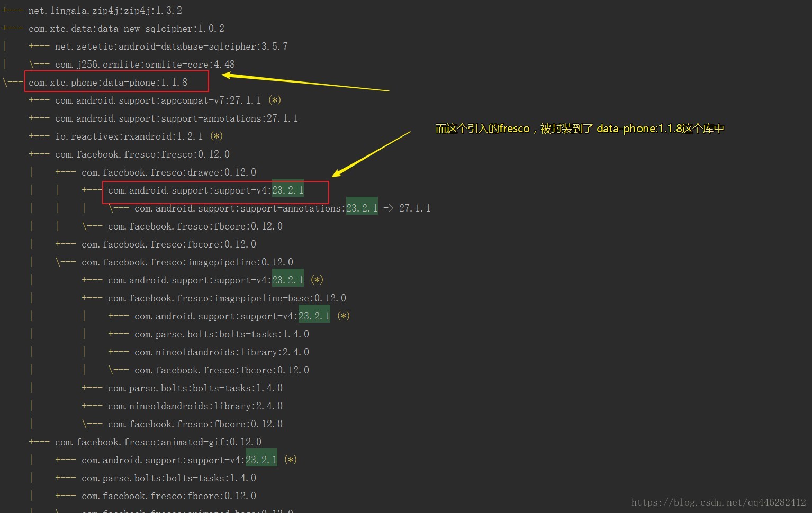The image size is (812, 513).
Task: Select the net.lingala.zip4j:zip4j:1.3.2 line
Action: (105, 11)
